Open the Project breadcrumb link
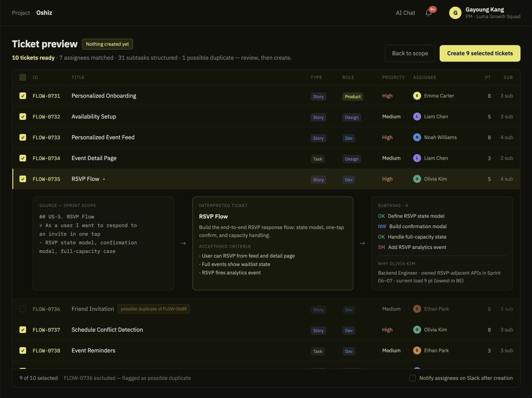Screen dimensions: 532x398 pyautogui.click(x=21, y=13)
